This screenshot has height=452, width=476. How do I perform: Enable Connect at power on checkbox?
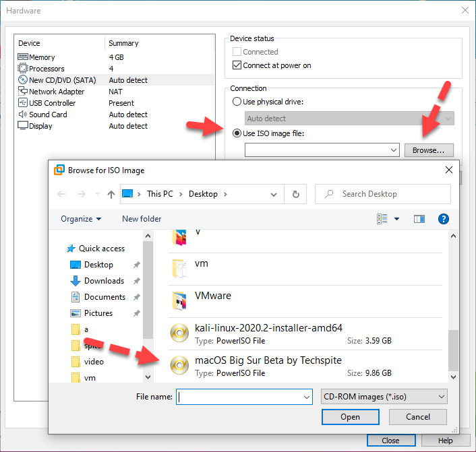237,65
